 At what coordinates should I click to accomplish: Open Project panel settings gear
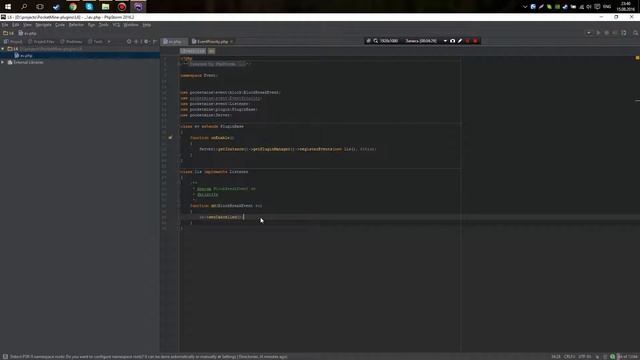146,42
